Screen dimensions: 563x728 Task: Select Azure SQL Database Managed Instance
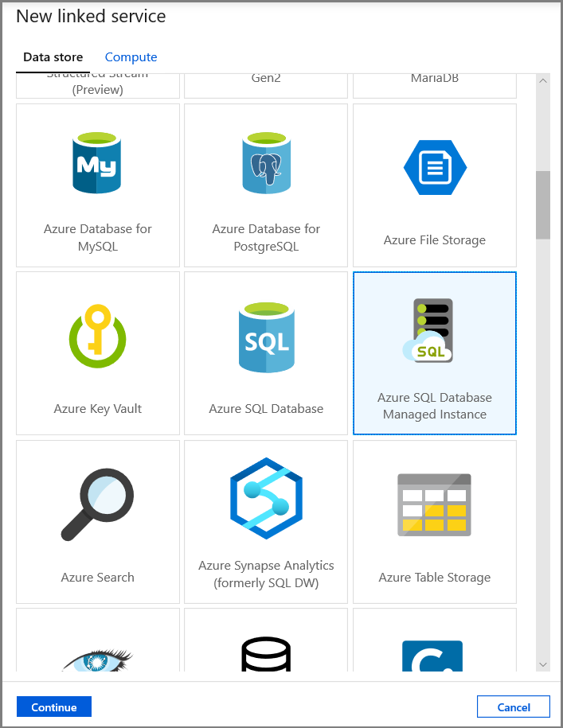tap(434, 353)
